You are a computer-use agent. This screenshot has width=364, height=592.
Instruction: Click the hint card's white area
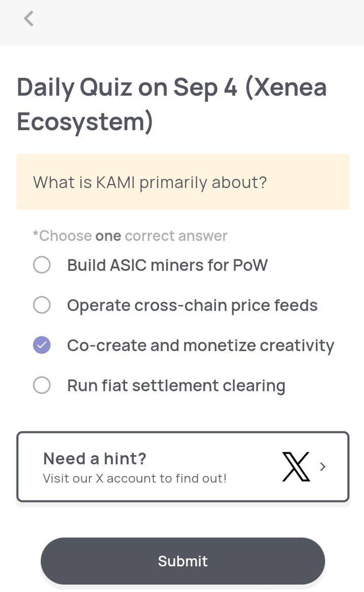pos(183,467)
